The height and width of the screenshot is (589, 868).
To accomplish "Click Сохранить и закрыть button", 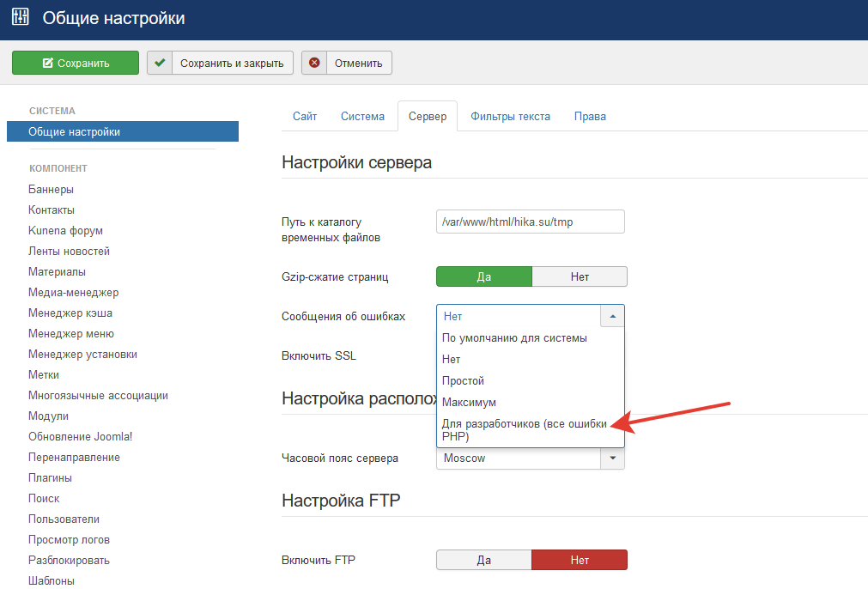I will pos(220,63).
